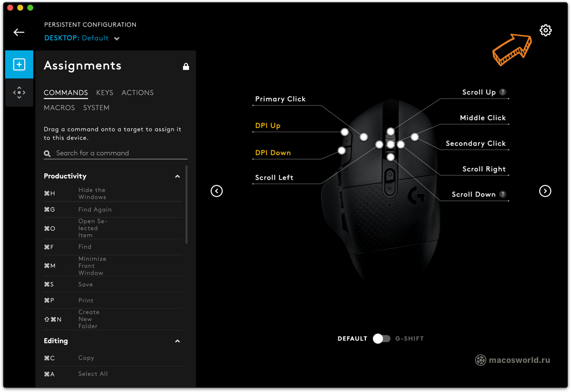Click the Scroll Up dot on mouse wheel

pos(391,131)
